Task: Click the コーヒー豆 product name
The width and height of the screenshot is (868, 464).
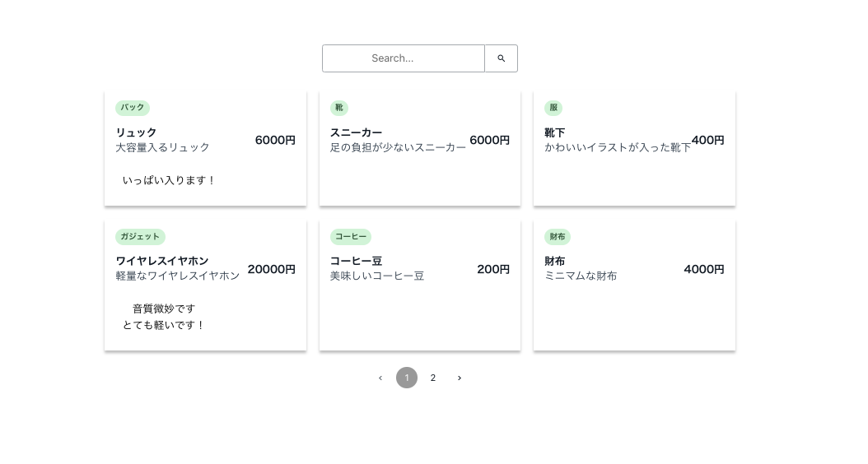Action: click(356, 261)
